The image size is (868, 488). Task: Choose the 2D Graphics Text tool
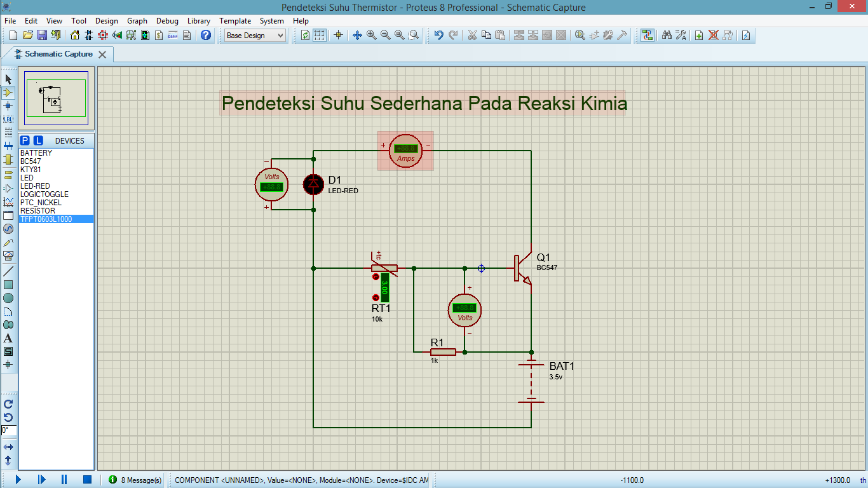pos(8,338)
